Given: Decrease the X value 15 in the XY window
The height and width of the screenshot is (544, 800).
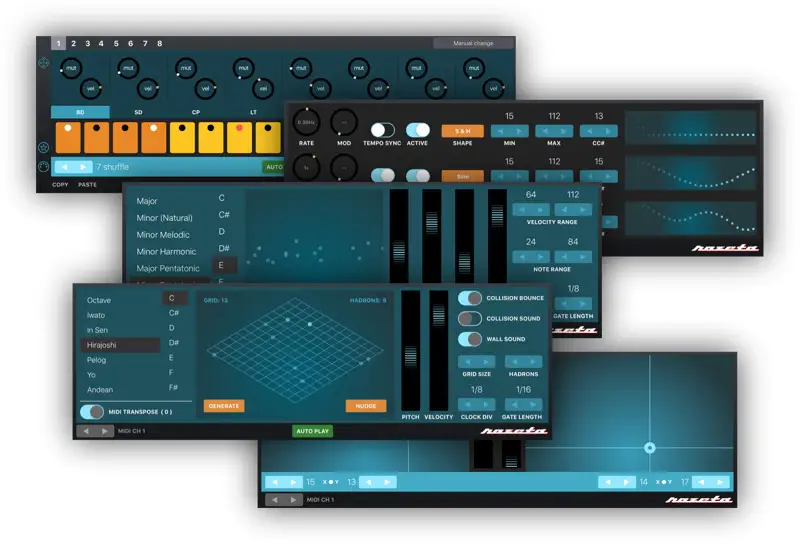Looking at the screenshot, I should coord(275,482).
